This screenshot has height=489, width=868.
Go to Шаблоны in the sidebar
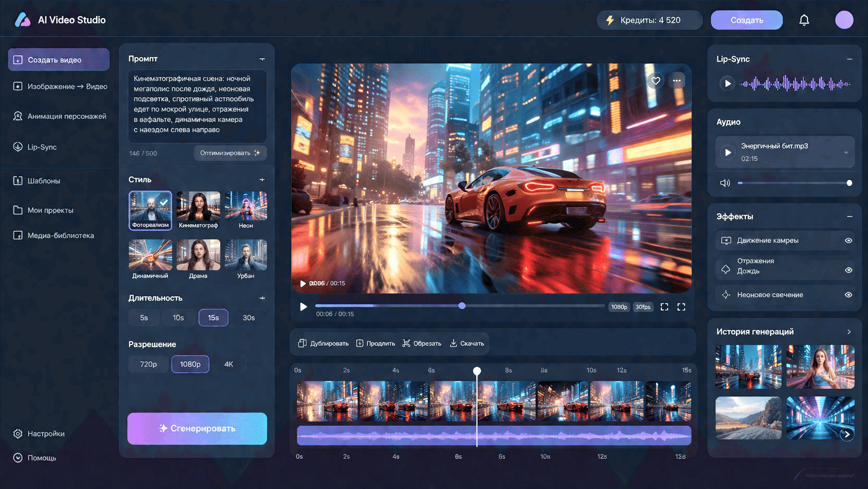(x=44, y=181)
